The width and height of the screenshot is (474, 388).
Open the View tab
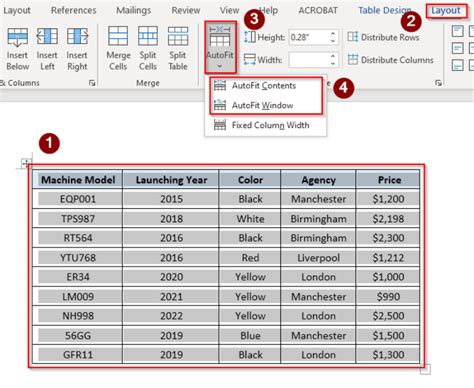click(229, 11)
